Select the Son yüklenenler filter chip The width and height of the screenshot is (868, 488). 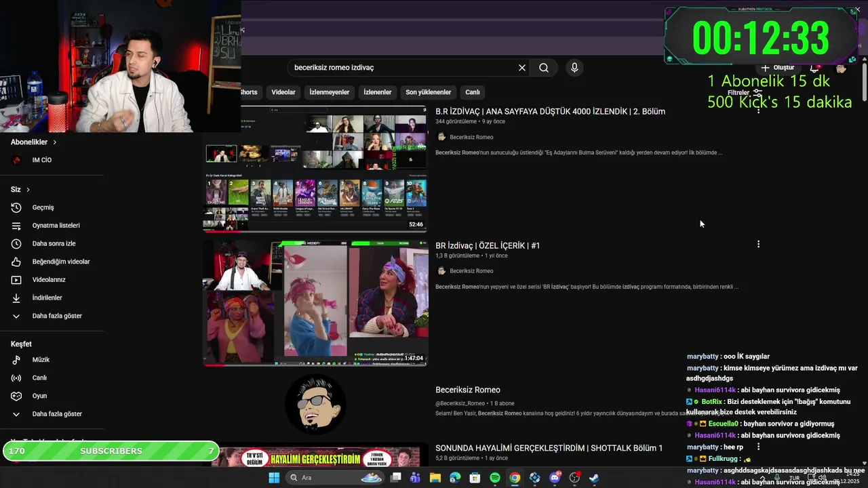(x=429, y=92)
